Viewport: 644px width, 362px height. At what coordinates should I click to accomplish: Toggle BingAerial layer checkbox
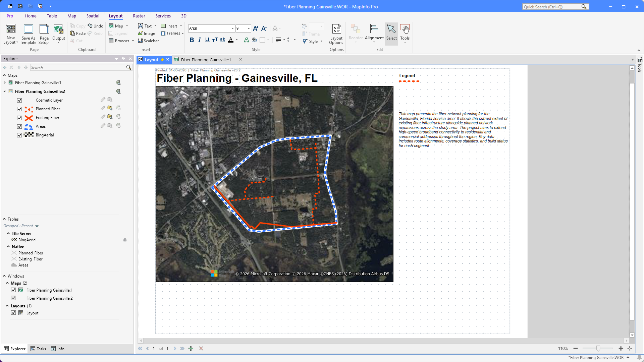click(x=19, y=135)
